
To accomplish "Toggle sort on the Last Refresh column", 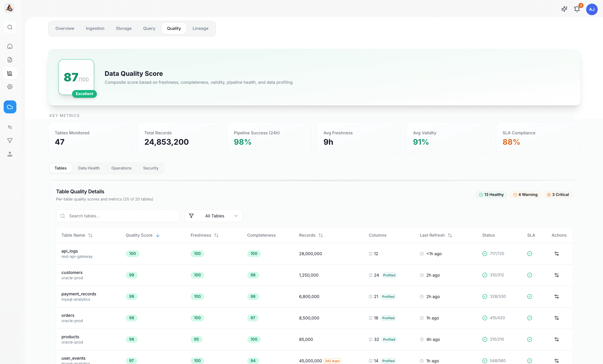I will coord(450,235).
